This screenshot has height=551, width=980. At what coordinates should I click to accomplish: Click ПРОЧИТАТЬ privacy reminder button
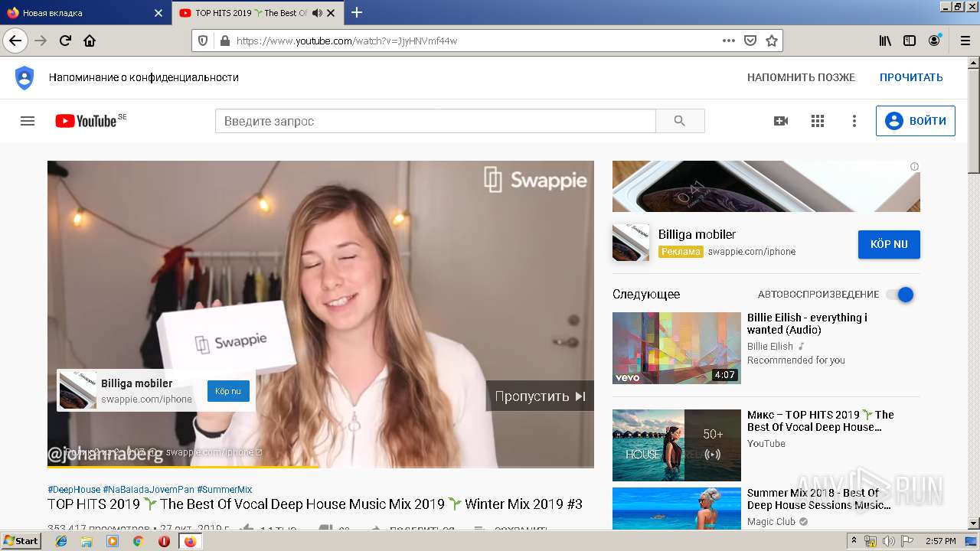pyautogui.click(x=911, y=77)
